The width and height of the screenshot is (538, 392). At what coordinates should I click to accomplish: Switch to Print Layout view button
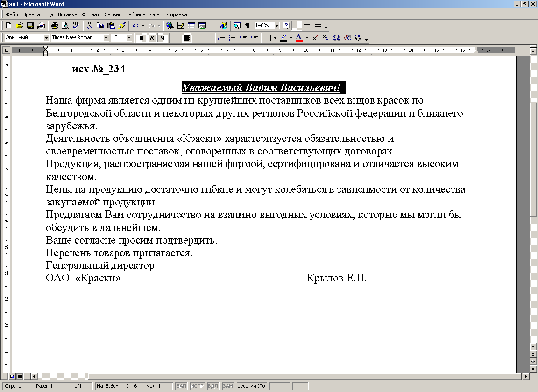coord(20,376)
